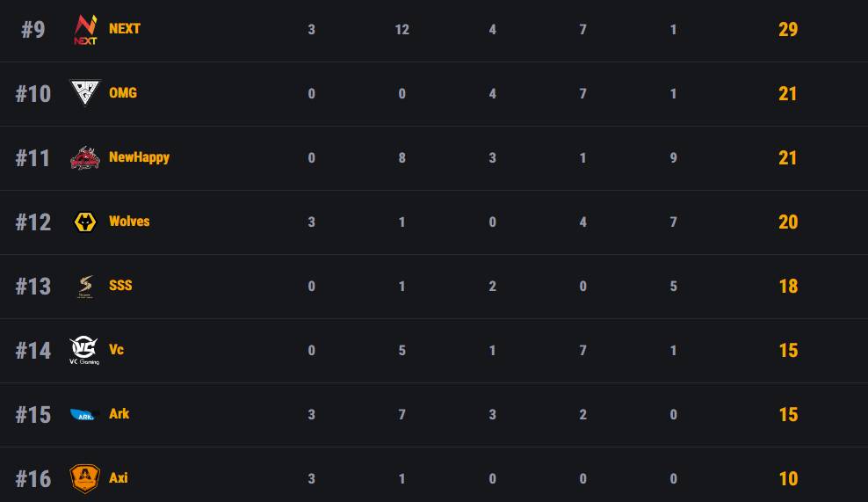Select the #16 rank number
This screenshot has width=868, height=502.
33,478
